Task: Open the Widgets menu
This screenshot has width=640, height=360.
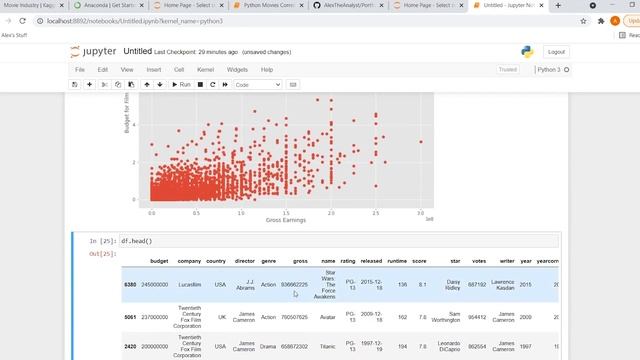Action: [238, 70]
